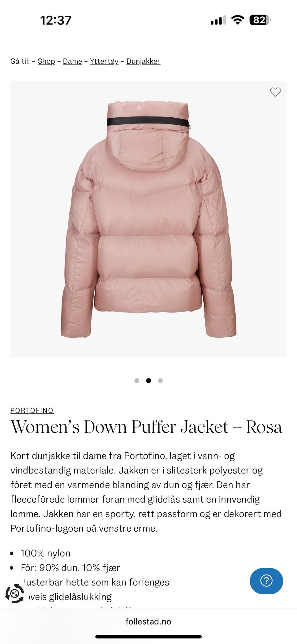Screen dimensions: 297x644
Task: Go to Shop breadcrumb link
Action: (x=46, y=61)
